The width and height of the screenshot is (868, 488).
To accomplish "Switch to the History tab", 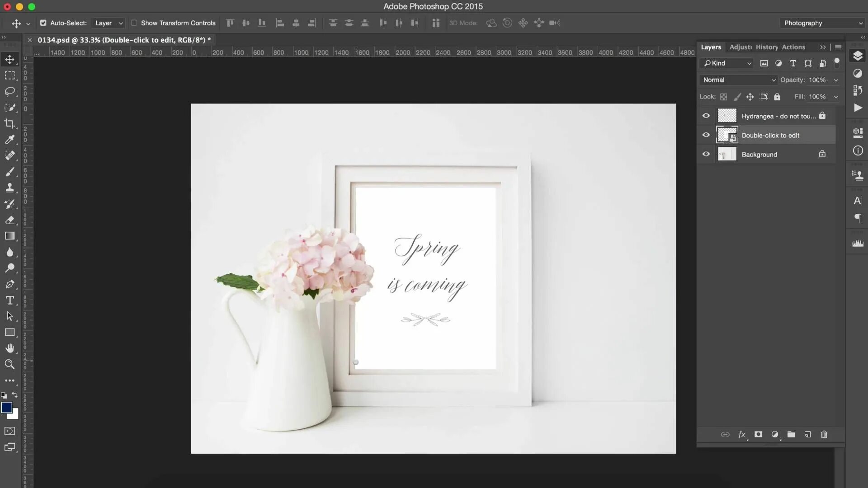I will tap(767, 47).
